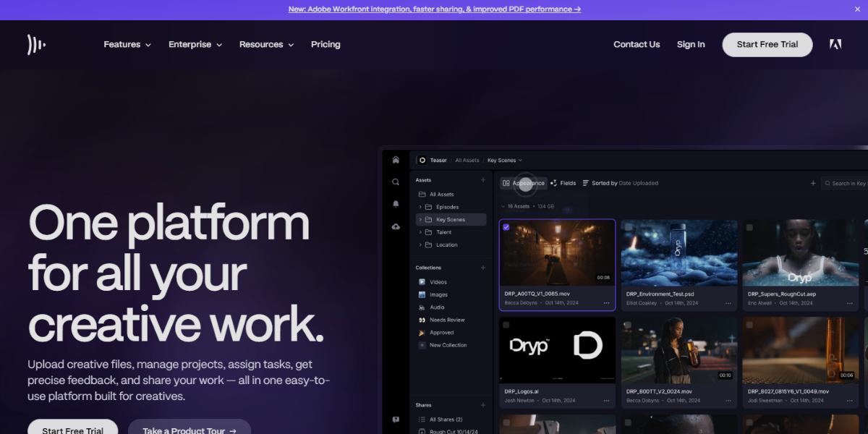Click Pricing in the top navigation
This screenshot has width=868, height=434.
tap(325, 44)
